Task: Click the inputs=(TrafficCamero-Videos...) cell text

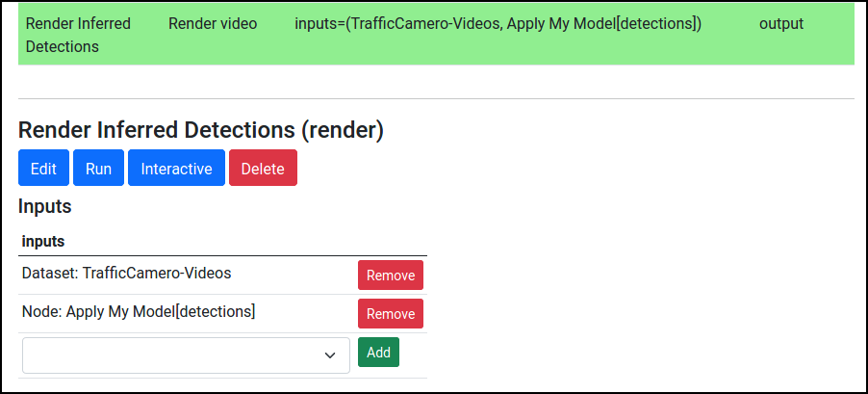Action: pyautogui.click(x=498, y=24)
